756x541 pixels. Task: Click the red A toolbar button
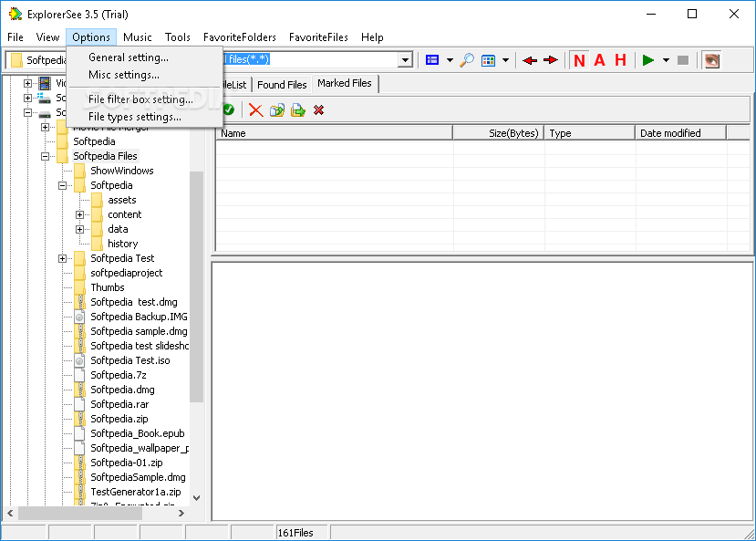click(x=599, y=60)
